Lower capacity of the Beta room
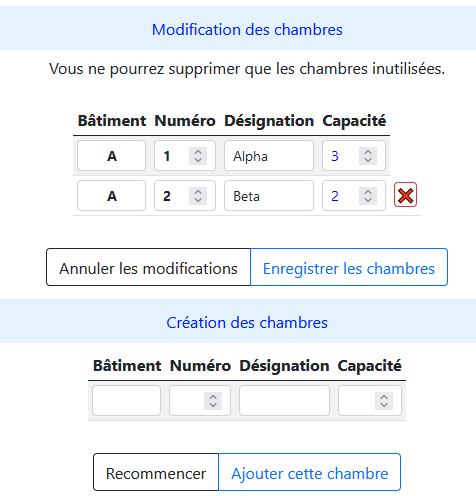Screen dimensions: 476x496 [x=368, y=200]
